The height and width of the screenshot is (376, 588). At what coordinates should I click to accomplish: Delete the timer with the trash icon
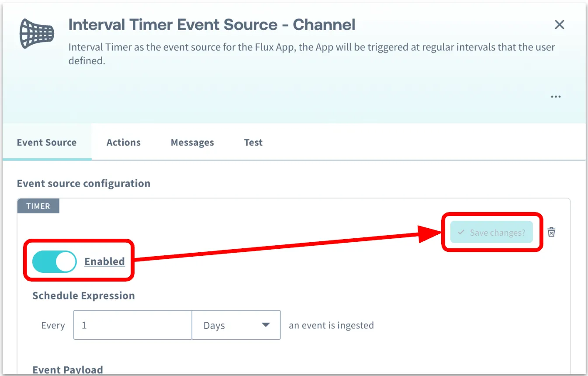pos(552,232)
